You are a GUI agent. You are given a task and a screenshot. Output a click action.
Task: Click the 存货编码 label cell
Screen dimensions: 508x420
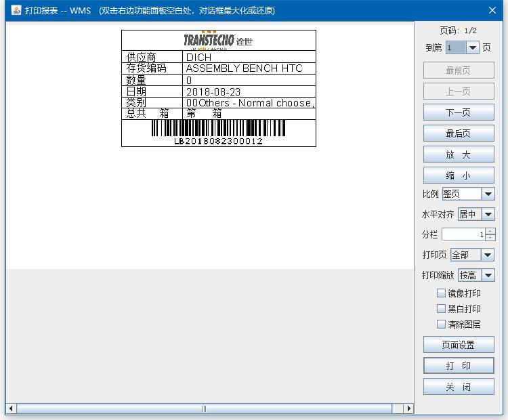click(152, 68)
